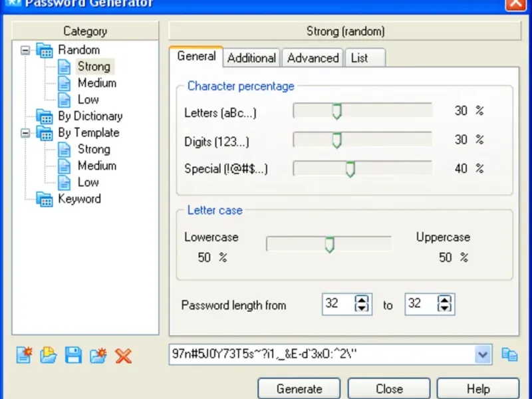This screenshot has width=532, height=399.
Task: Select Strong under By Template
Action: pyautogui.click(x=94, y=149)
